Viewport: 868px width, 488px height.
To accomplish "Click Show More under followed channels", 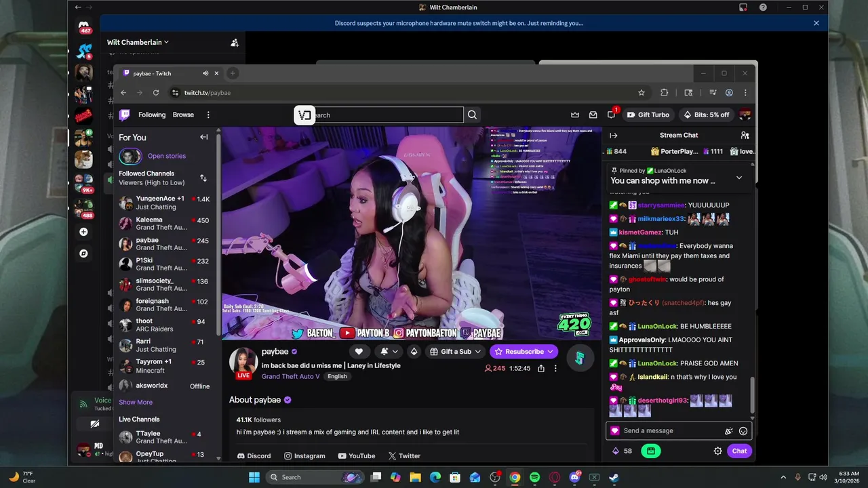I will point(136,402).
